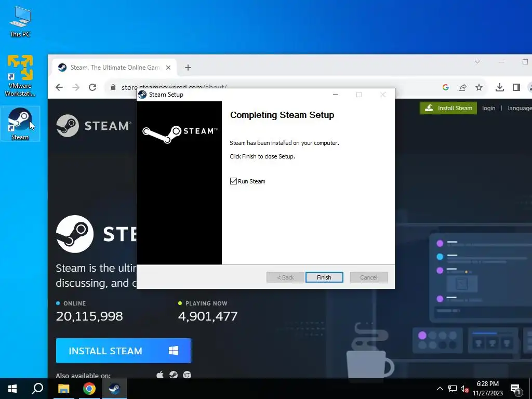Go back in Chrome browser
Screen dimensions: 532x399
point(59,87)
